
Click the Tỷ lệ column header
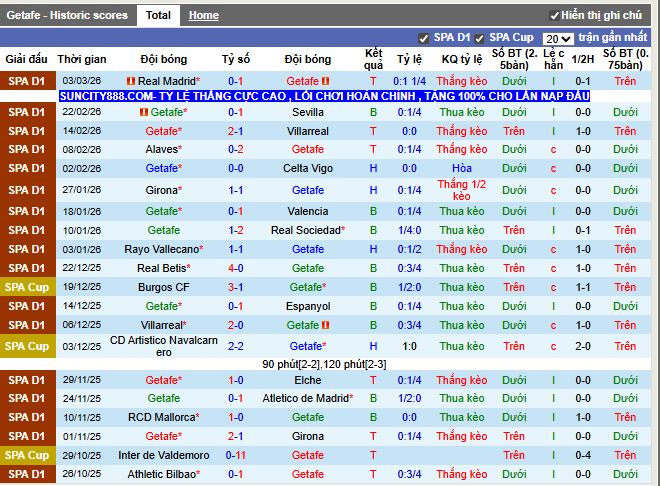click(x=408, y=59)
